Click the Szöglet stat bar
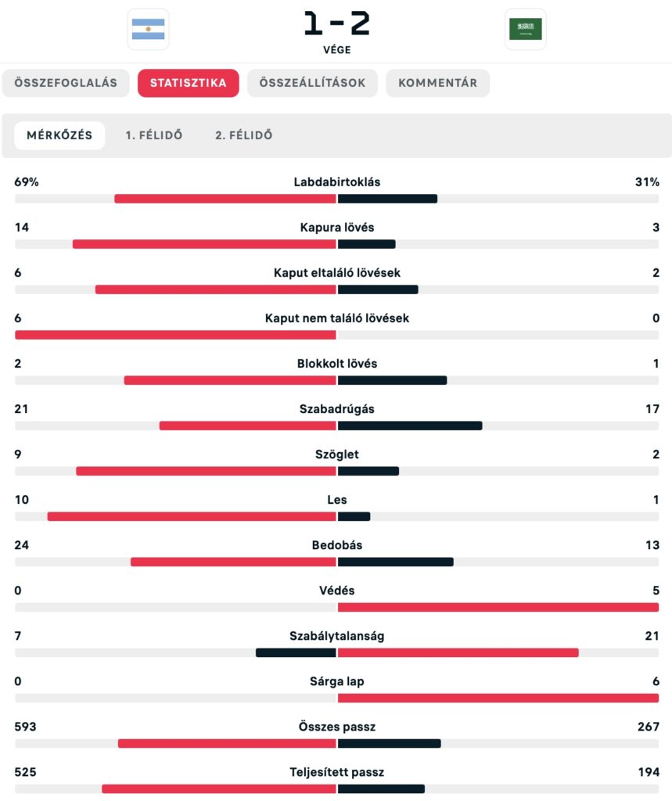Viewport: 672px width, 801px height. tap(336, 471)
